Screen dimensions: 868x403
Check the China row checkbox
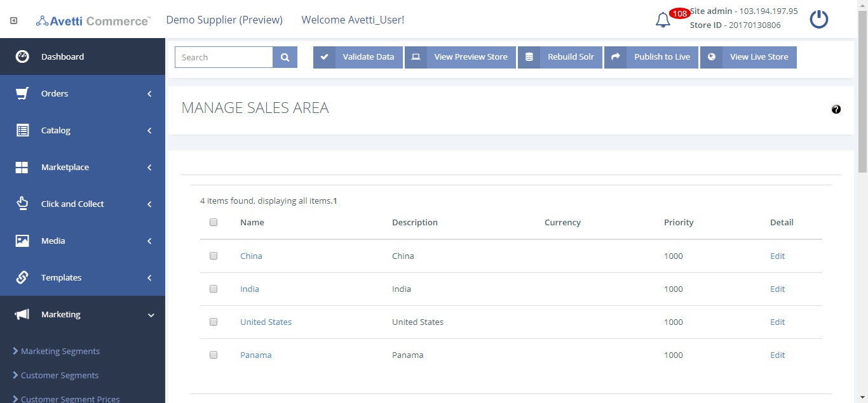[x=214, y=256]
